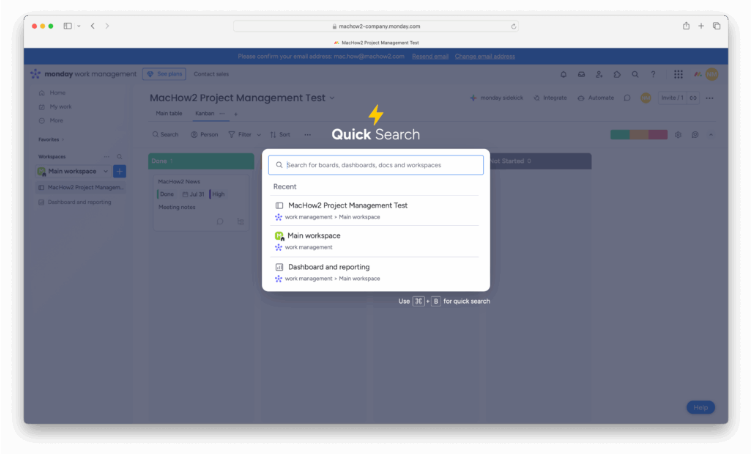Viewport: 751px width, 454px height.
Task: Click the workspace search magnifier in sidebar
Action: tap(119, 157)
